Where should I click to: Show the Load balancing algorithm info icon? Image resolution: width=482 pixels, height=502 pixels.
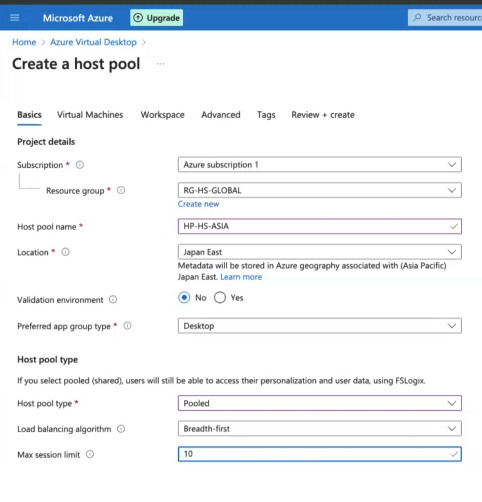[121, 429]
